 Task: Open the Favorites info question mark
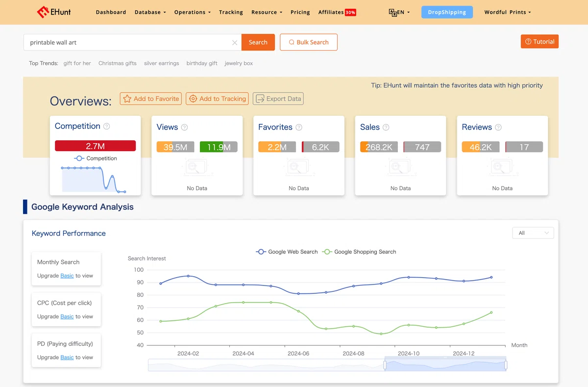click(299, 127)
